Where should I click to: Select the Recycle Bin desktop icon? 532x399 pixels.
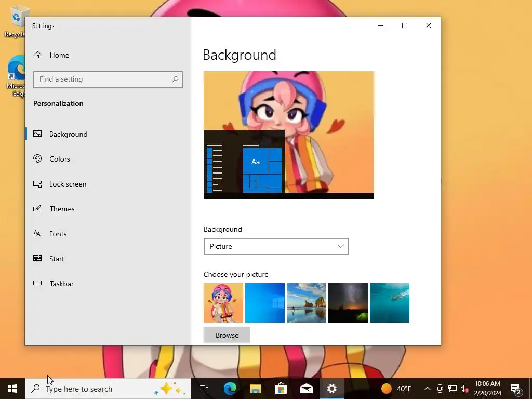tap(15, 21)
